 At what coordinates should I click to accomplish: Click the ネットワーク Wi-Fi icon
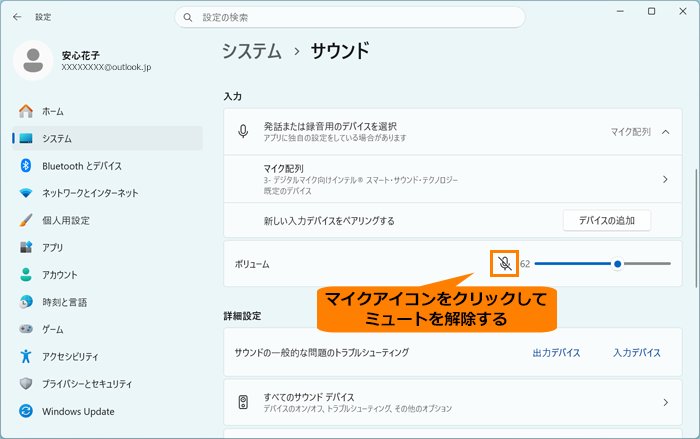(x=26, y=193)
